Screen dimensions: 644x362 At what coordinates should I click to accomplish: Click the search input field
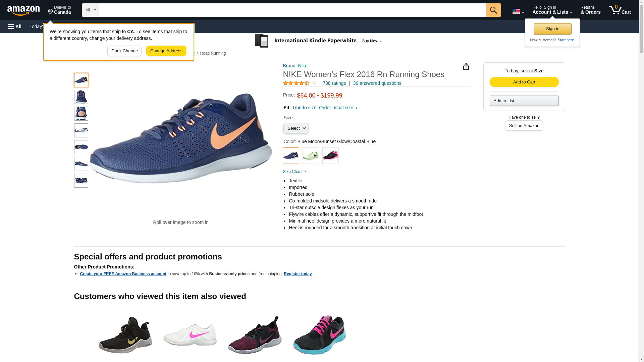click(x=292, y=10)
